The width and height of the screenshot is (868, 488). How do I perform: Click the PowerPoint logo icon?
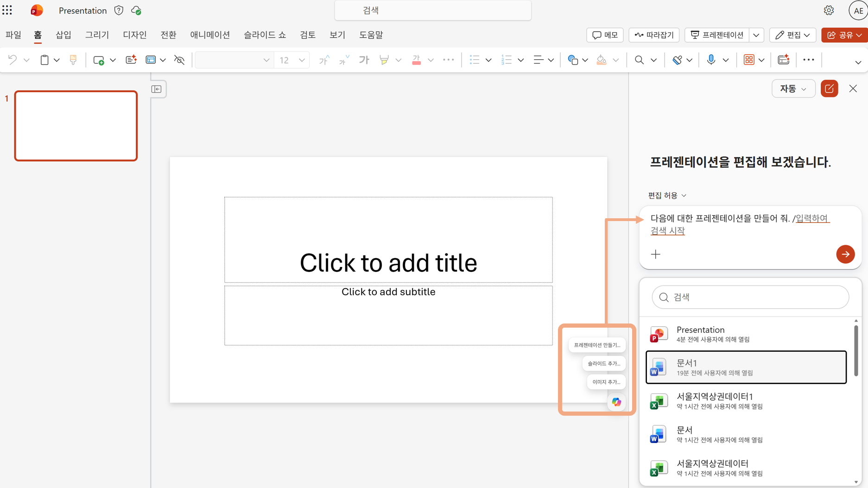tap(37, 10)
